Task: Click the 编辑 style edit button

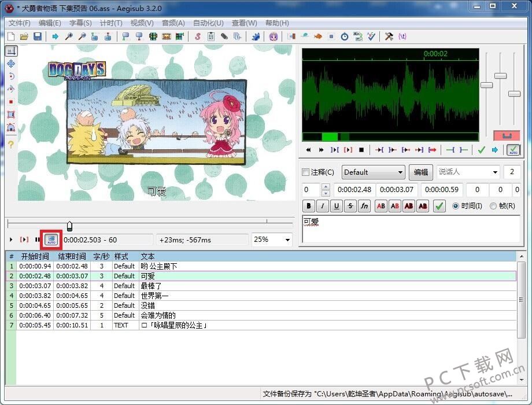Action: [421, 172]
